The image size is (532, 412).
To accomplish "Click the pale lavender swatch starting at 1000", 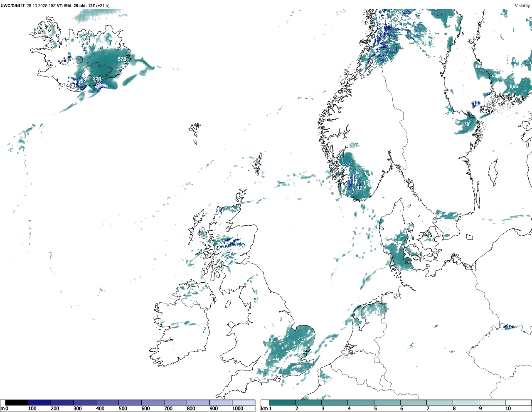I will (244, 402).
